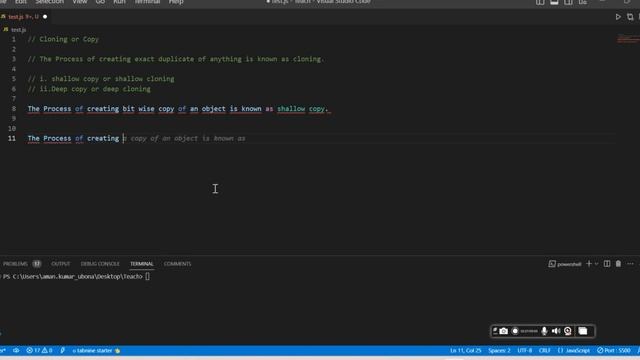Image resolution: width=640 pixels, height=360 pixels.
Task: Open tabnine starter status item
Action: click(96, 350)
